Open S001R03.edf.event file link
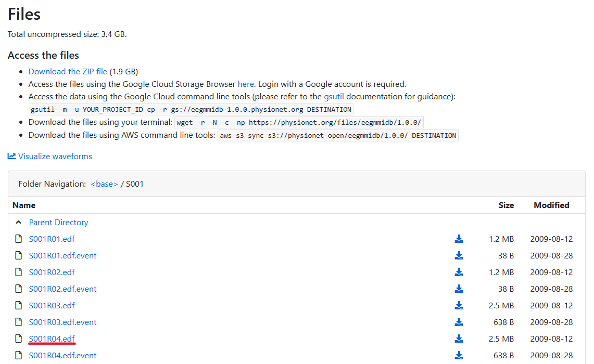Viewport: 594px width, 364px height. (x=62, y=322)
